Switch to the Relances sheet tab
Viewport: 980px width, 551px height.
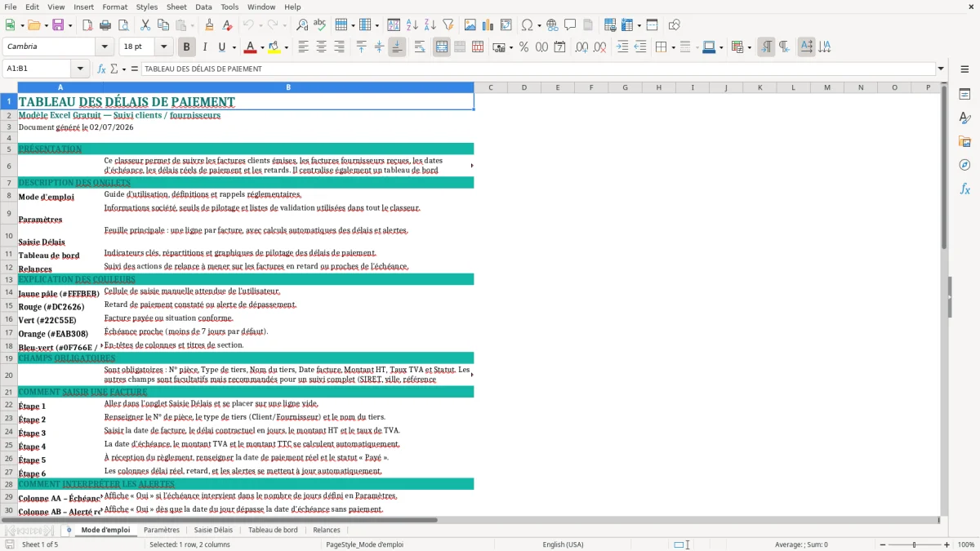(327, 530)
